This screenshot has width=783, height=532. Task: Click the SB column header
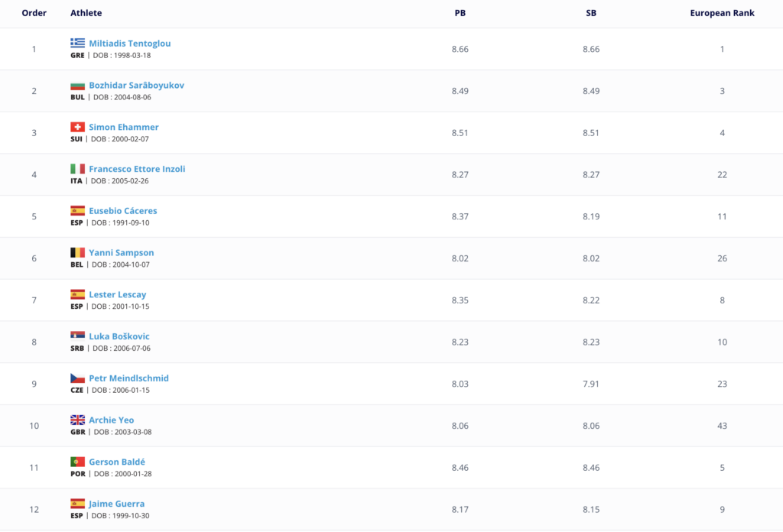tap(591, 13)
